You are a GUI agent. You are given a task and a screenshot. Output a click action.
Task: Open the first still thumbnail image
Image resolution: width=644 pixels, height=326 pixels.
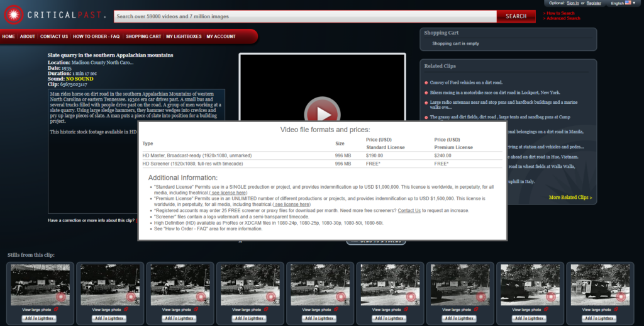tap(40, 285)
